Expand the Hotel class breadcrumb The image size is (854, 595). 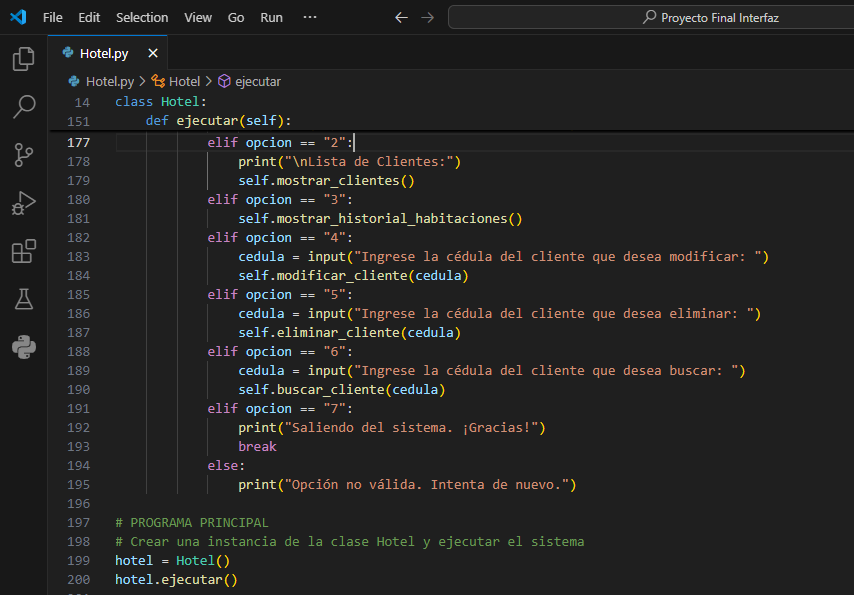click(184, 81)
